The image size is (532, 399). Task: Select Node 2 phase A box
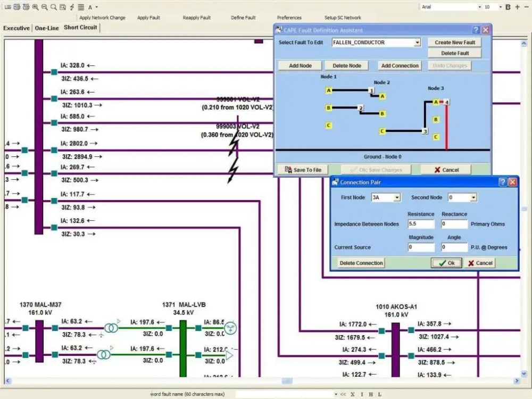383,96
